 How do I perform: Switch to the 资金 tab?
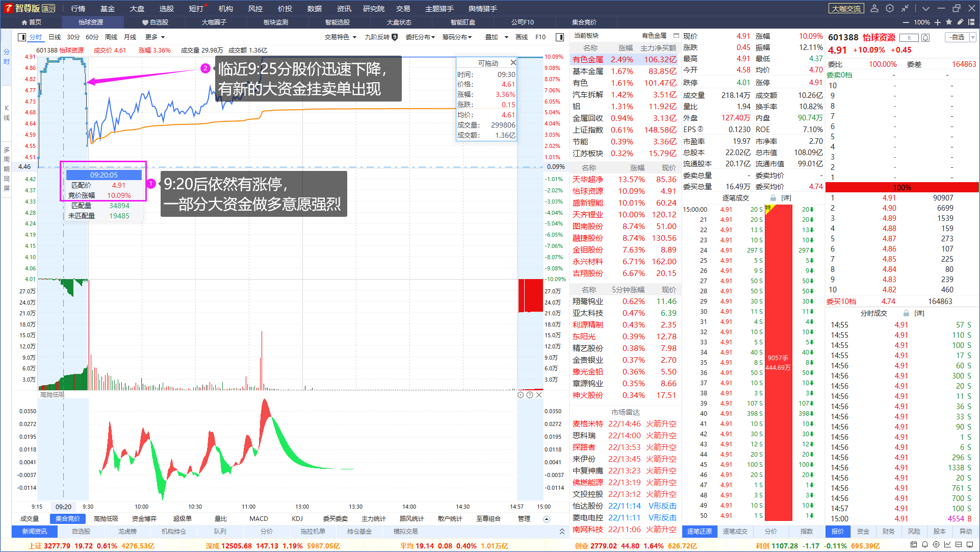(x=863, y=532)
